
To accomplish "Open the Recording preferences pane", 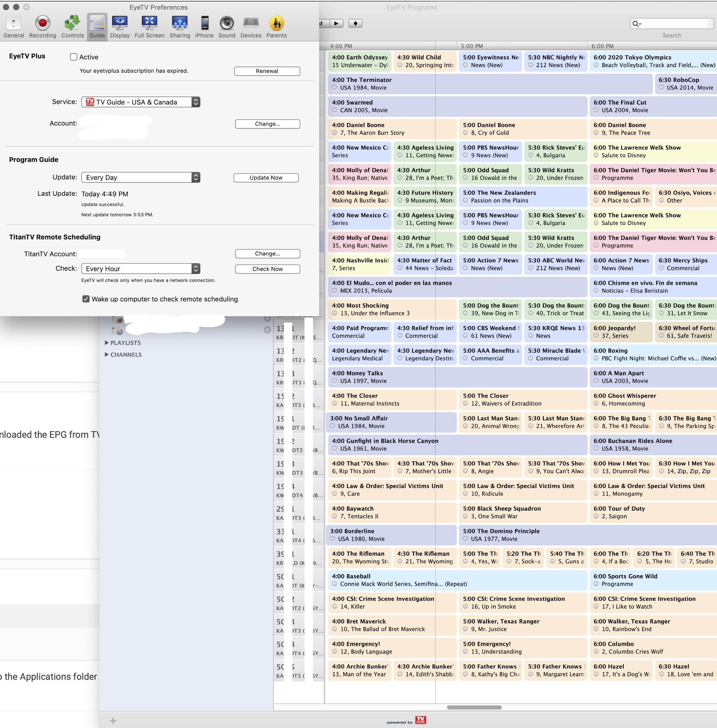I will pyautogui.click(x=43, y=27).
